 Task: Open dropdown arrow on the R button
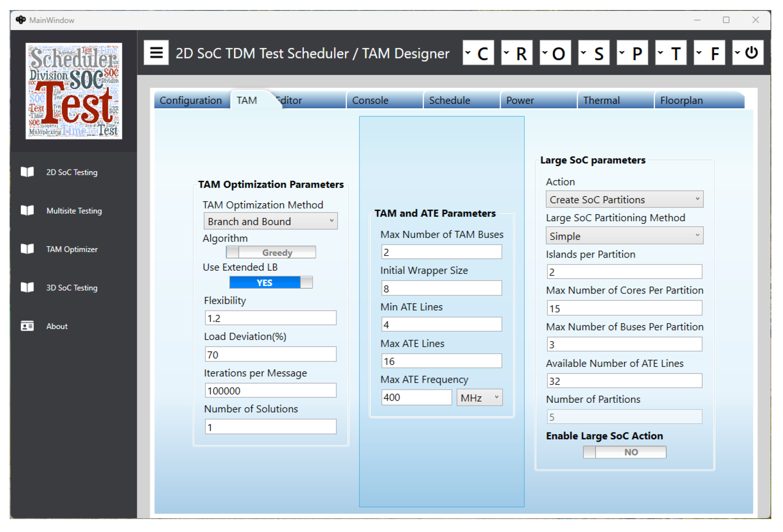507,53
